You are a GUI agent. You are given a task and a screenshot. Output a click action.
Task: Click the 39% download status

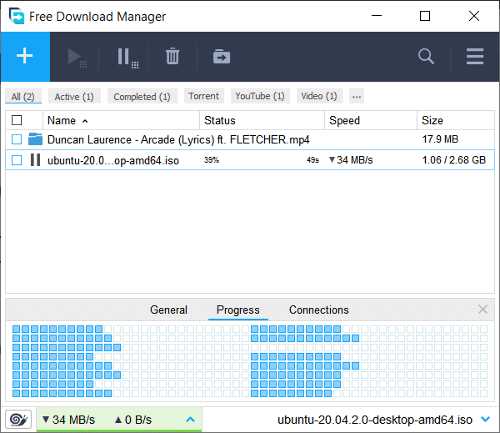[x=211, y=160]
